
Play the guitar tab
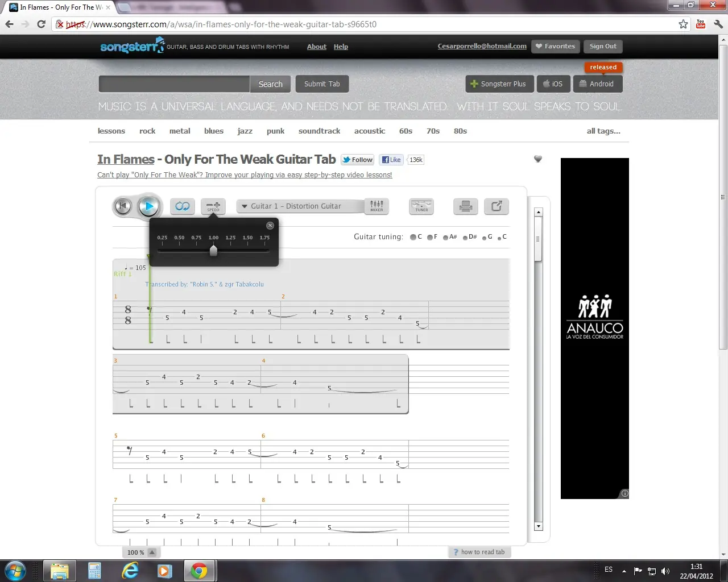click(x=149, y=206)
